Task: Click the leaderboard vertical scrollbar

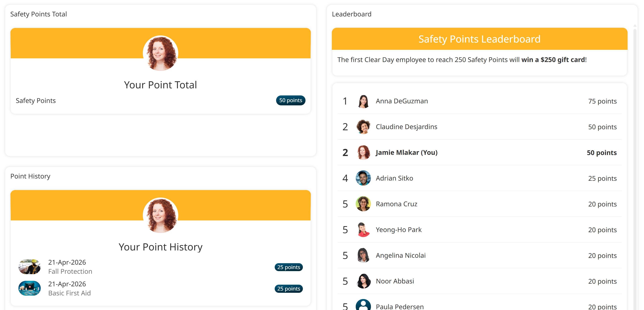Action: (x=635, y=150)
